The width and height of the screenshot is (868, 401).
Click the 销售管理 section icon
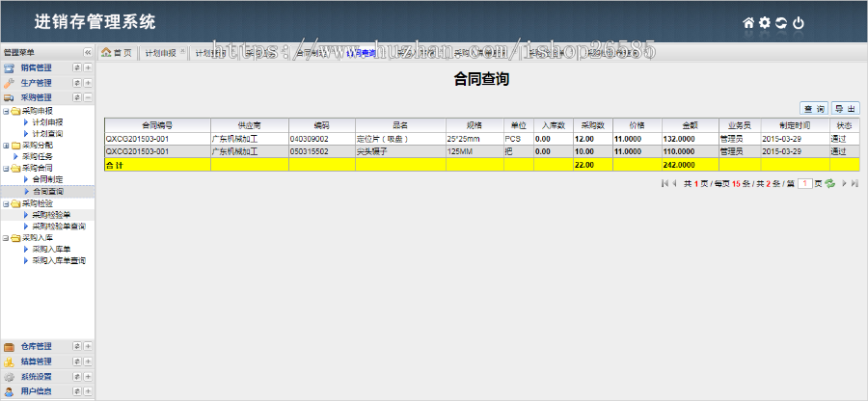(9, 68)
